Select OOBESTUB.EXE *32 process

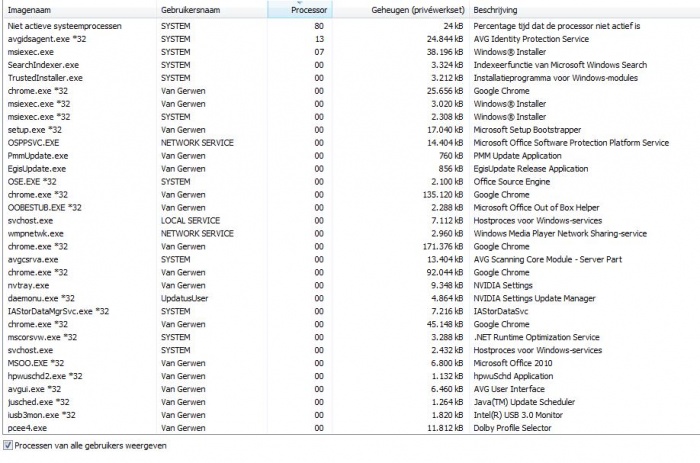(x=352, y=207)
